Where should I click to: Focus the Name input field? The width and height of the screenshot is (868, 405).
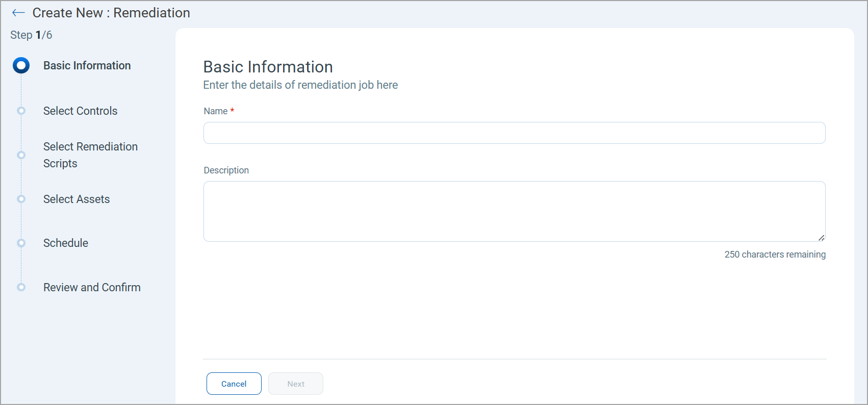click(515, 133)
